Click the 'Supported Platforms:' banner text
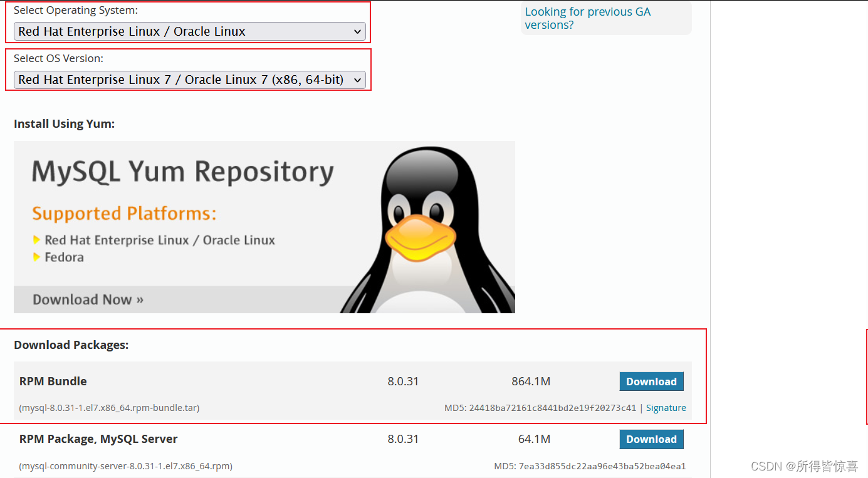868x478 pixels. (x=124, y=214)
